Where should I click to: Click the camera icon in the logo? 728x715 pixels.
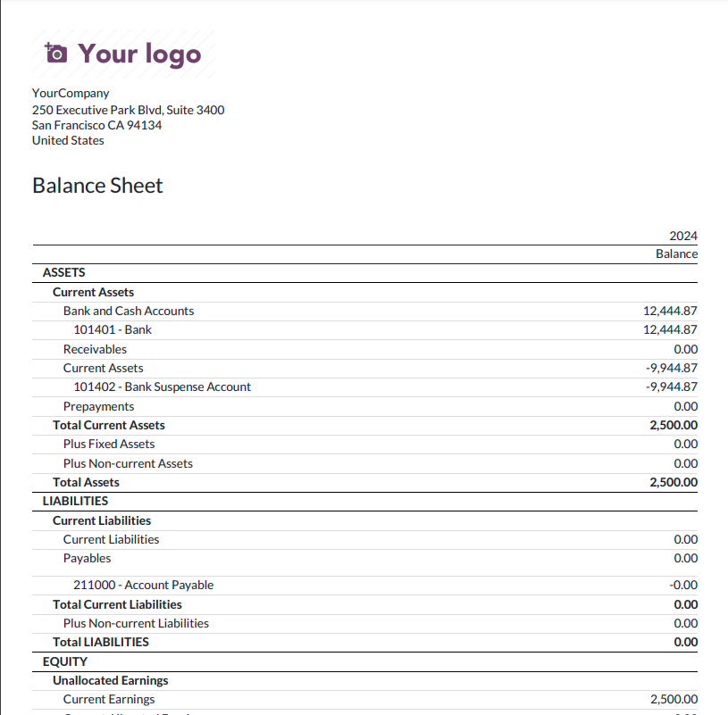[x=55, y=54]
